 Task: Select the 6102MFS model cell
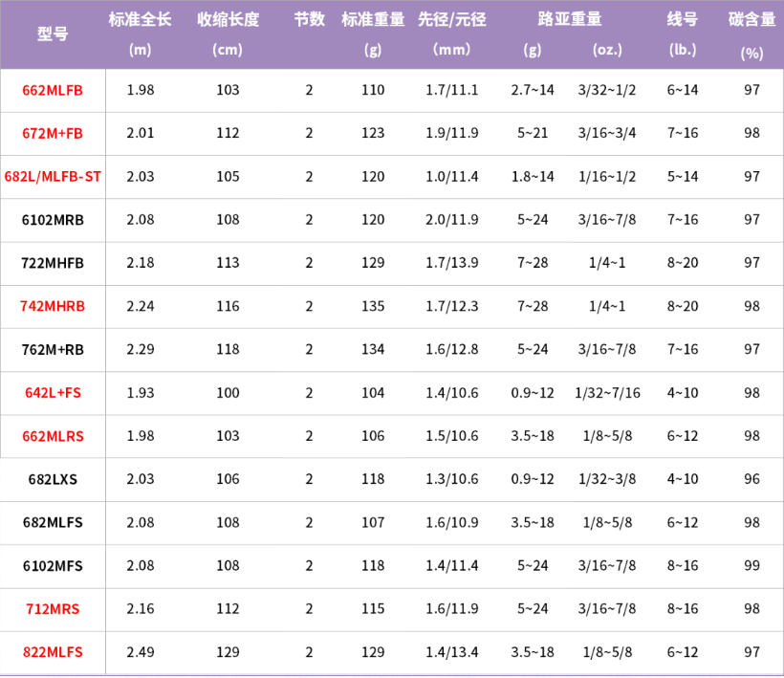click(x=53, y=566)
